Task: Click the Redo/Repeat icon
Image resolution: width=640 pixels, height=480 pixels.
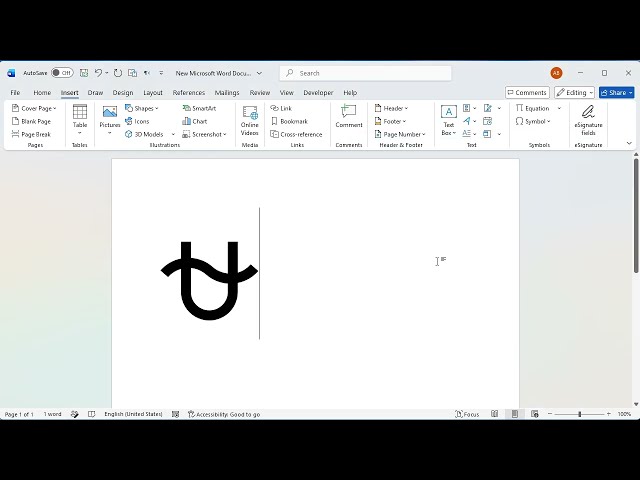Action: tap(118, 73)
